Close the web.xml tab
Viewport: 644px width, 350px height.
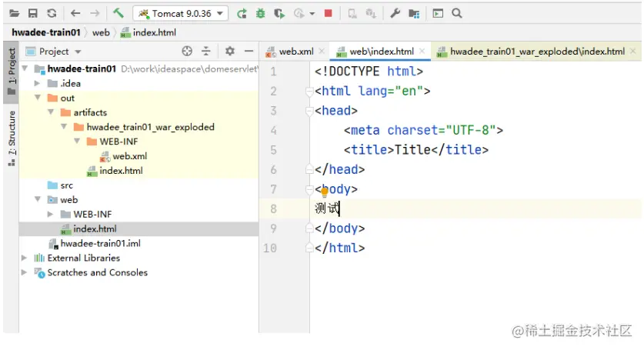click(322, 51)
